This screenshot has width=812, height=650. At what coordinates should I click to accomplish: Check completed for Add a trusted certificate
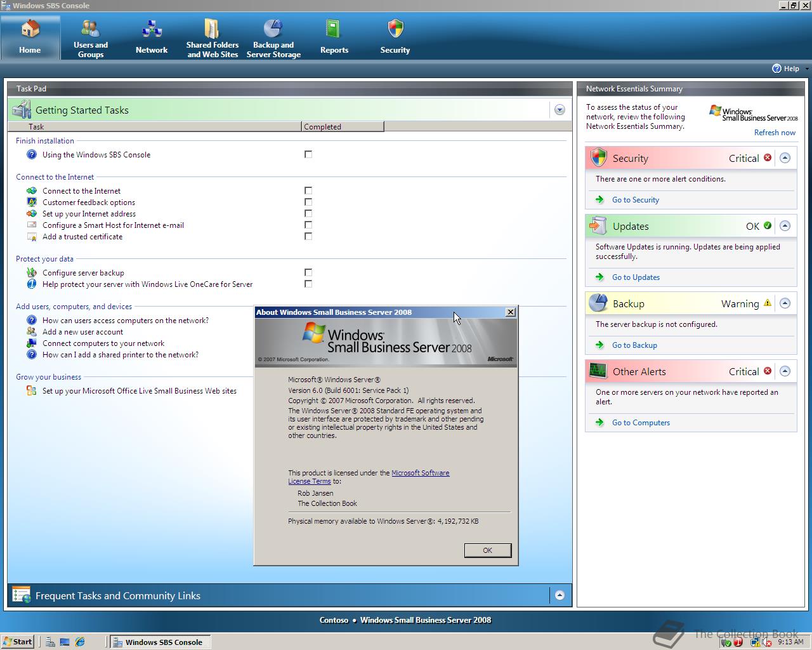(x=308, y=236)
